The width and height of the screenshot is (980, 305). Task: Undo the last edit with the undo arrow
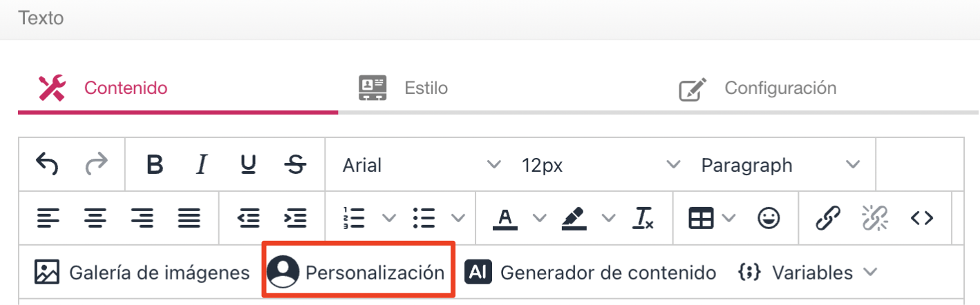click(x=47, y=165)
